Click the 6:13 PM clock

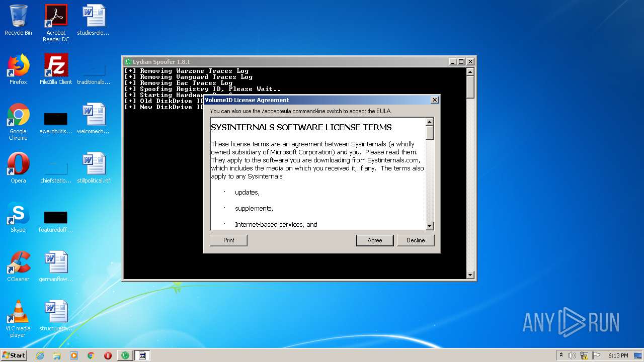tap(618, 355)
